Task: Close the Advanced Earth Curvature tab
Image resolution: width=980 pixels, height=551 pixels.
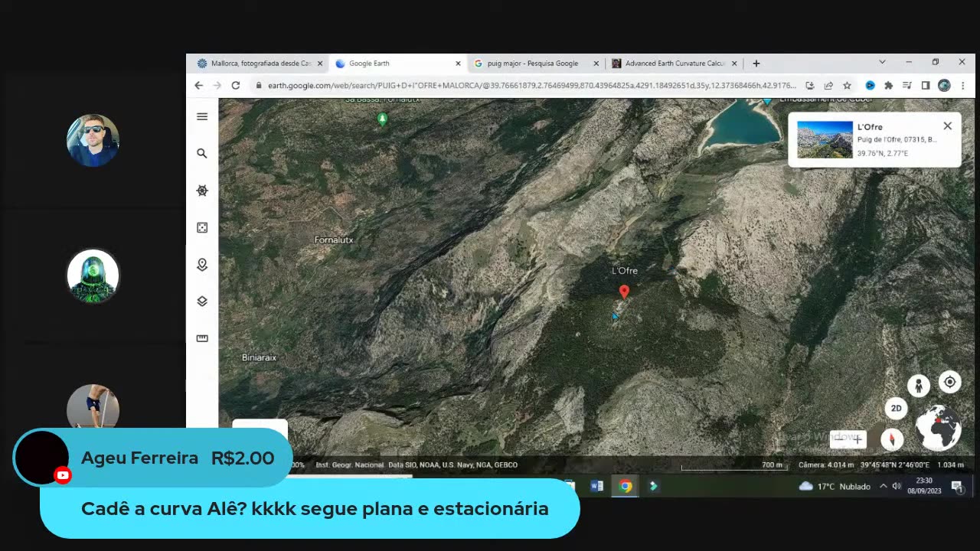Action: 734,64
